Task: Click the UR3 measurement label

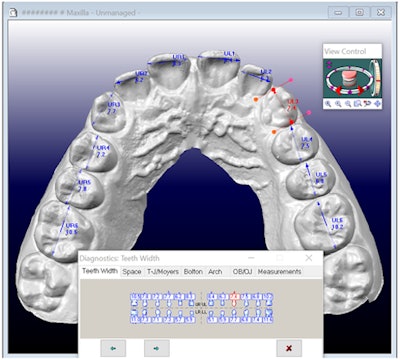Action: 113,108
